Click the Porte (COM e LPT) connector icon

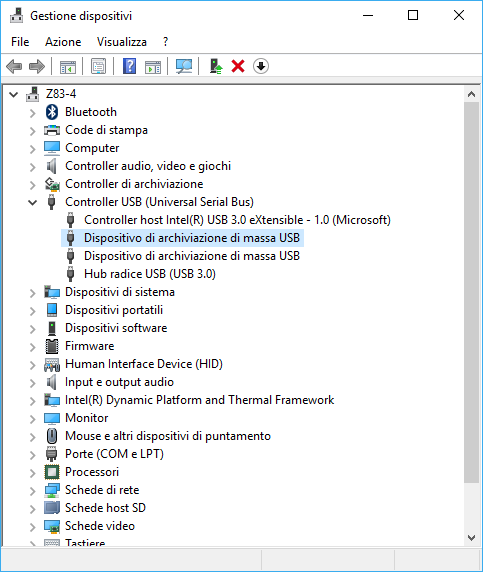[x=52, y=454]
